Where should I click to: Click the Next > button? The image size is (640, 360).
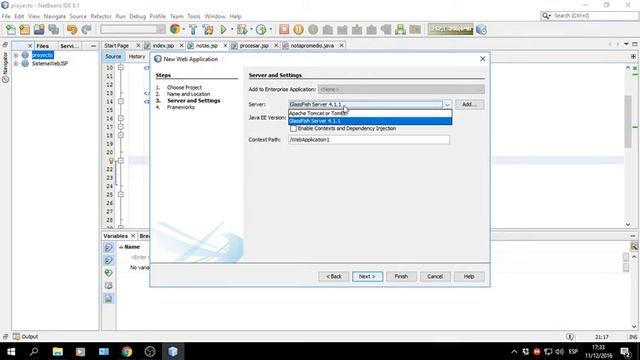[367, 276]
